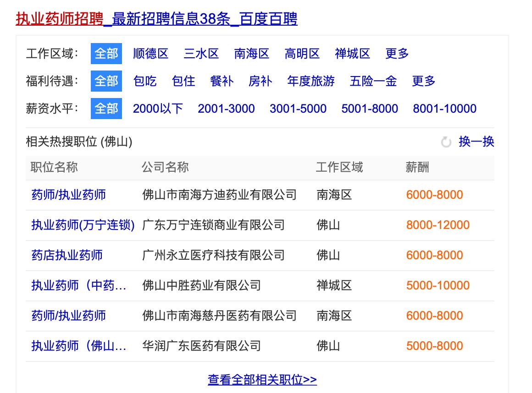Select the 全部 filter for 工作区域
Viewport: 532px width, 393px height.
[106, 54]
